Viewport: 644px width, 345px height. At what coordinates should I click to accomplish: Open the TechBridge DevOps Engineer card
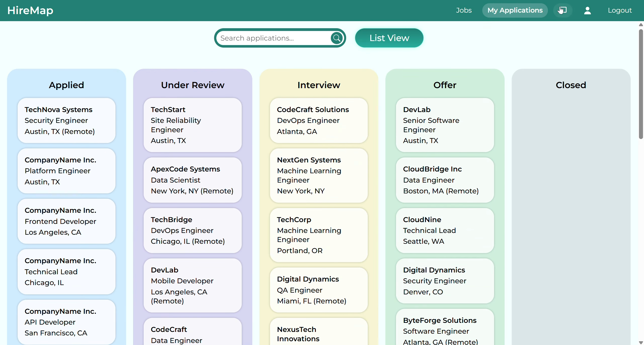point(193,230)
